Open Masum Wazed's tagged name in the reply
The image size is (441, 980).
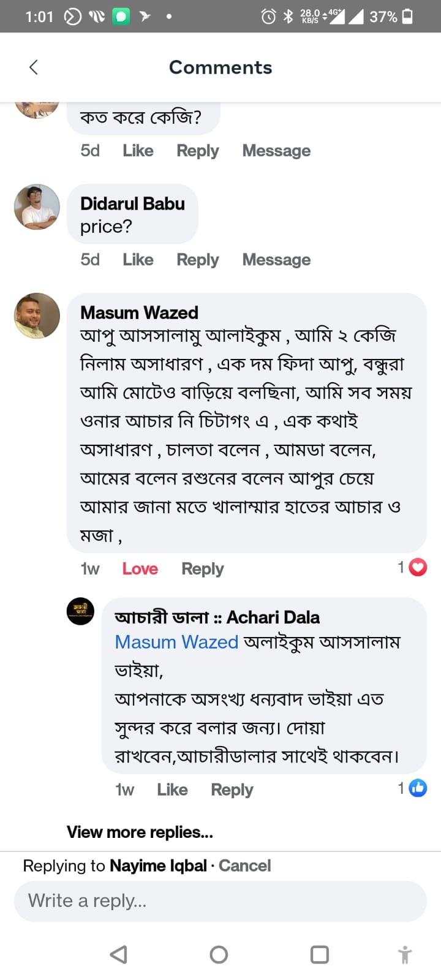click(x=176, y=641)
